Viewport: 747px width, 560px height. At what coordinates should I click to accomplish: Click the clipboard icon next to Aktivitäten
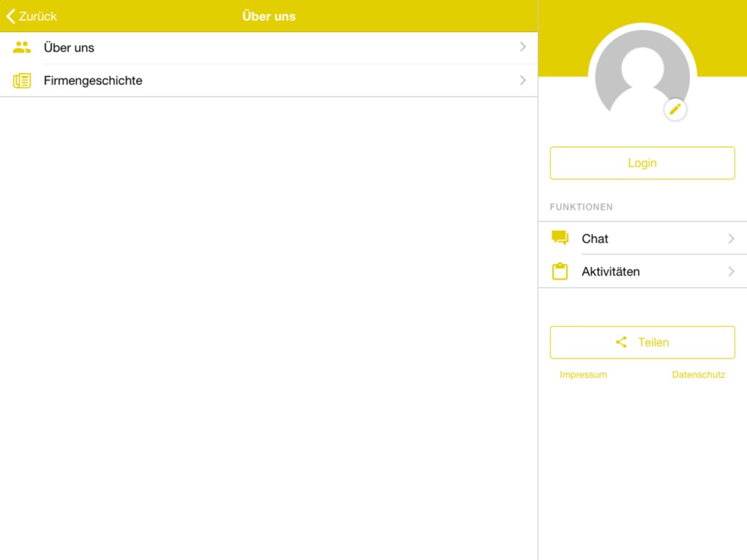point(560,271)
